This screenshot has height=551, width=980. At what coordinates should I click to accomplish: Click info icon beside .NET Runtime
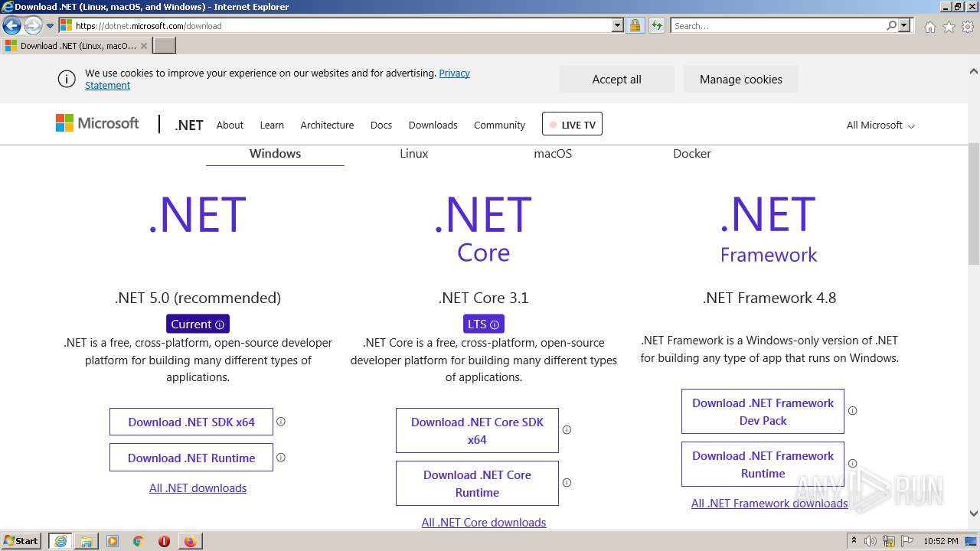point(281,457)
